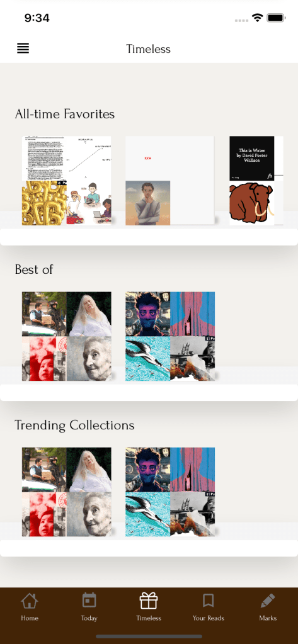298x644 pixels.
Task: Open the gold balloons collection in All-time Favorites
Action: click(67, 181)
